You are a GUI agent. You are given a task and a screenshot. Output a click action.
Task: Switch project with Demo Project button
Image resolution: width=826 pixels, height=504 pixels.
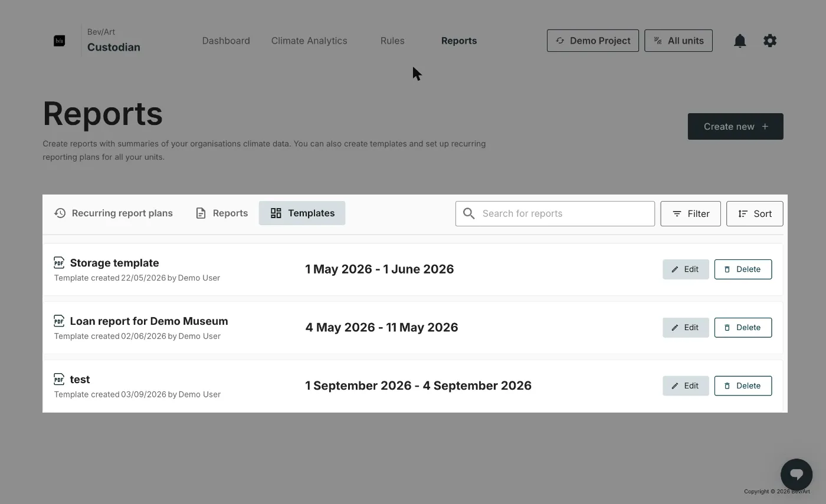tap(593, 41)
